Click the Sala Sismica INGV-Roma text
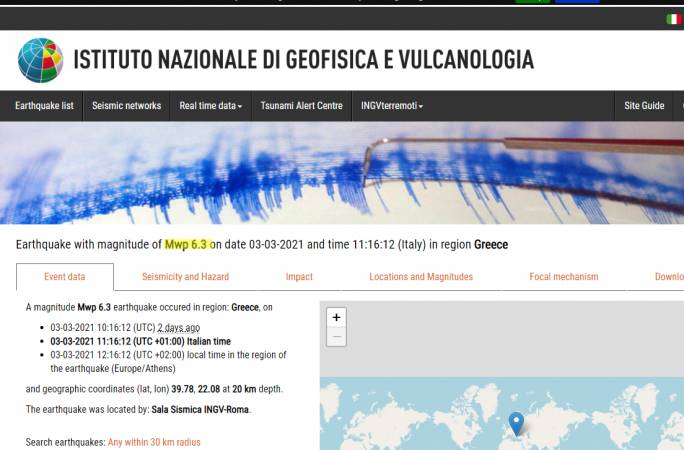The height and width of the screenshot is (450, 684). point(200,409)
